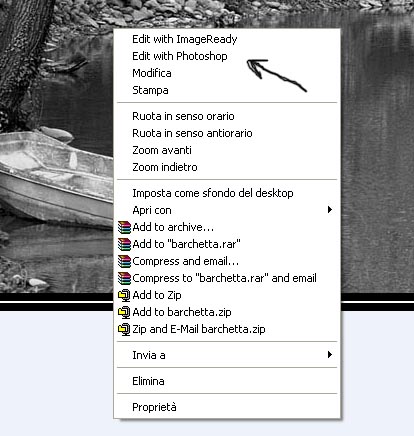Viewport: 414px width, 436px height.
Task: Open the Modifica menu entry
Action: tap(152, 73)
